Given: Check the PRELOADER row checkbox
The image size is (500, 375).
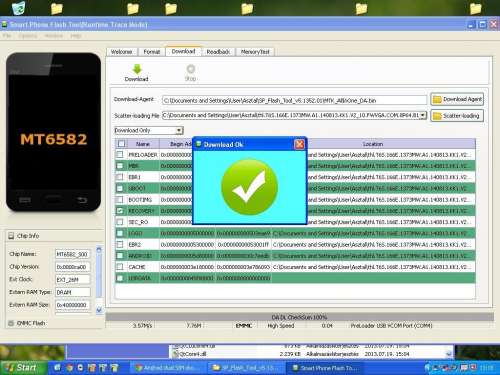Looking at the screenshot, I should pyautogui.click(x=120, y=154).
